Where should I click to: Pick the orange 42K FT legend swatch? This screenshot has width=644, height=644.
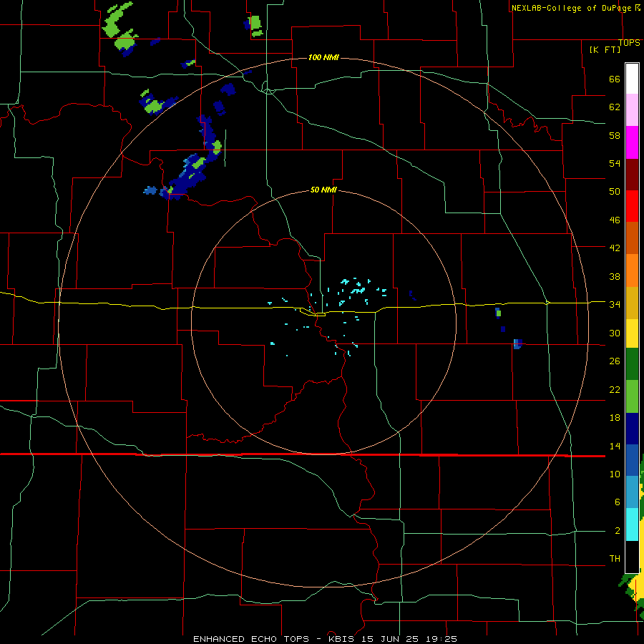coord(632,270)
